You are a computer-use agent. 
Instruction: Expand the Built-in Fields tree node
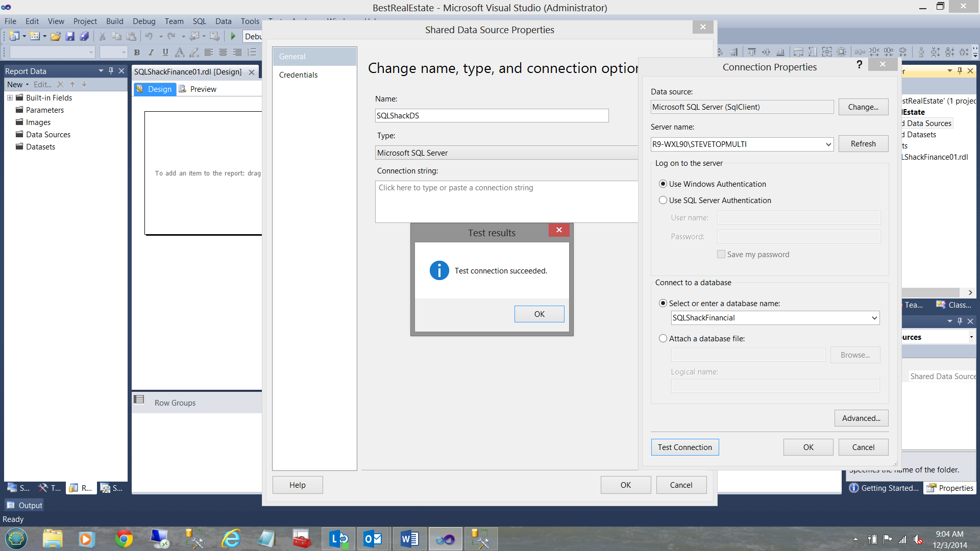(x=10, y=97)
